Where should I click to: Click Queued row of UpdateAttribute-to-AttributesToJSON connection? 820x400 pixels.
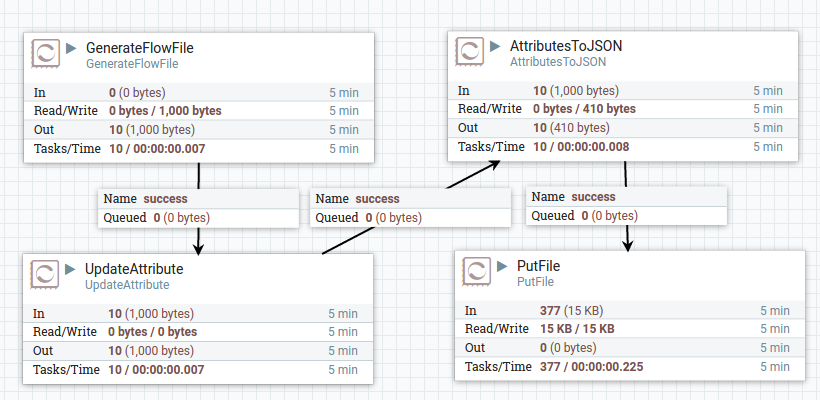pyautogui.click(x=411, y=218)
